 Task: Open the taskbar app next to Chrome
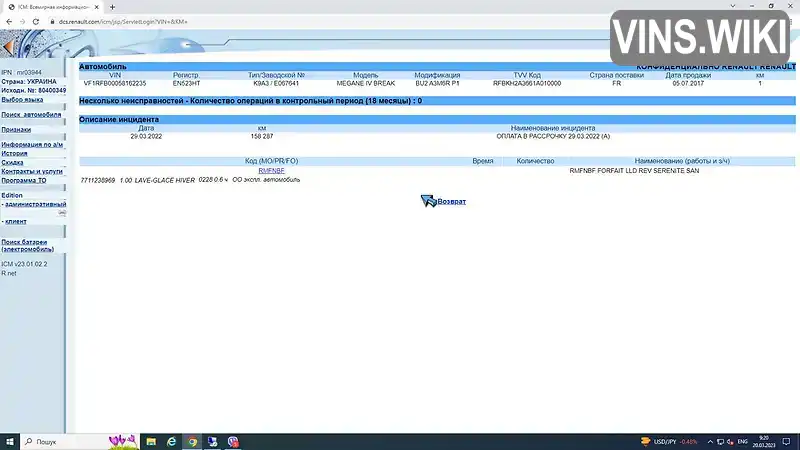pos(212,441)
